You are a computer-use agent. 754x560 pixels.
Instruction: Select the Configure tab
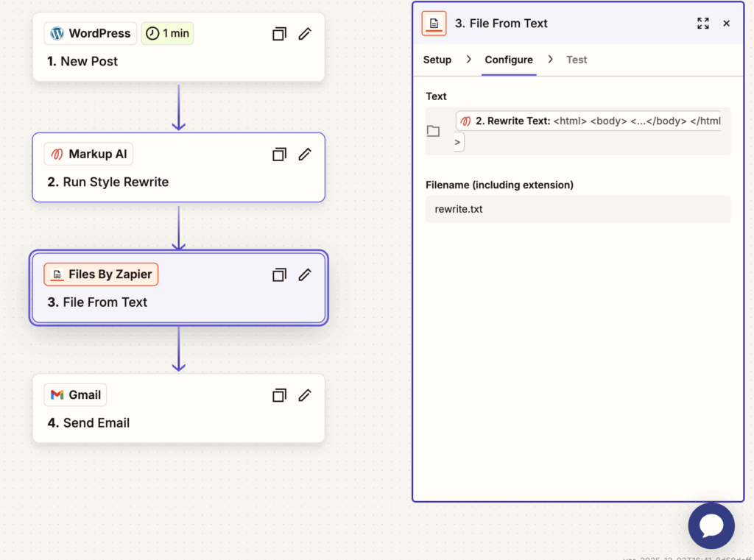[x=509, y=60]
